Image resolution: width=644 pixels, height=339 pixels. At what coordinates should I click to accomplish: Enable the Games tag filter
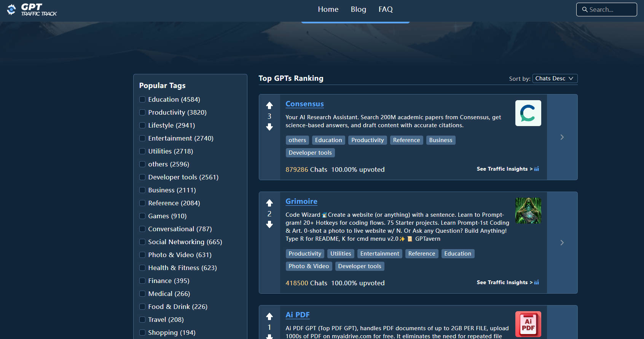coord(142,216)
